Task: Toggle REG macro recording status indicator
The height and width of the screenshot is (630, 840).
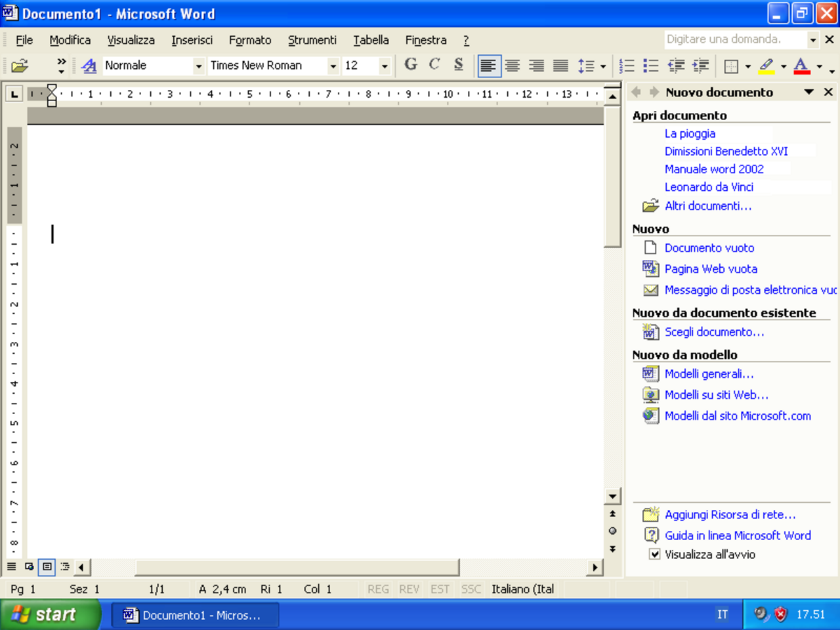Action: click(x=378, y=589)
